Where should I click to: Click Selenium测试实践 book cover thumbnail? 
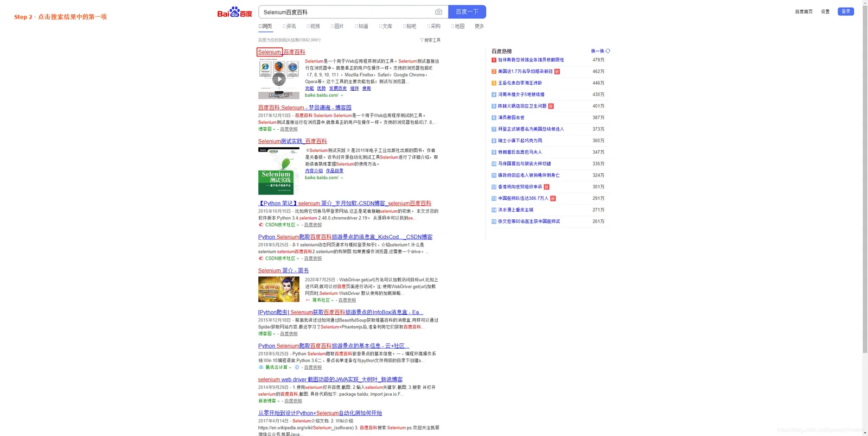pos(278,171)
